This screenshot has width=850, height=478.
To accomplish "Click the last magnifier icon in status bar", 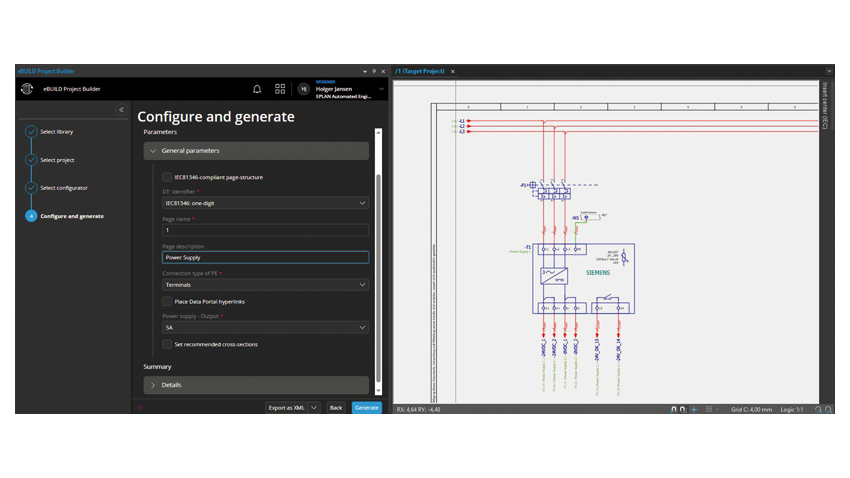I will (828, 410).
